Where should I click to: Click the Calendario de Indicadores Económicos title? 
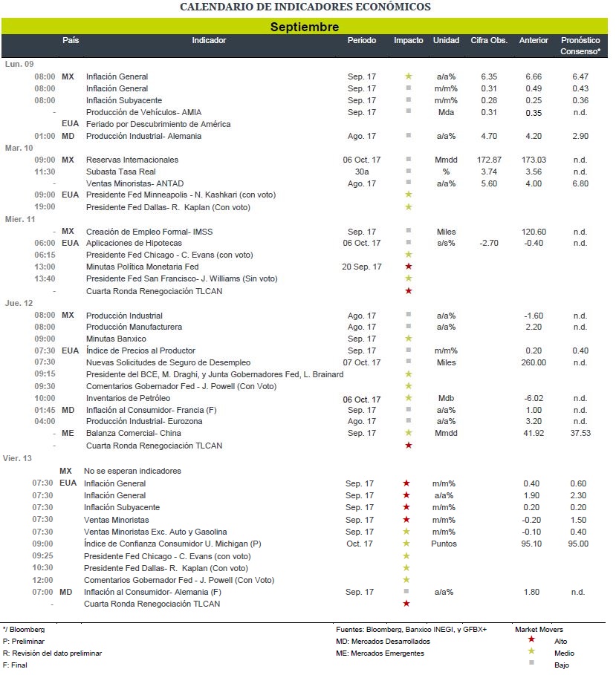pyautogui.click(x=305, y=7)
